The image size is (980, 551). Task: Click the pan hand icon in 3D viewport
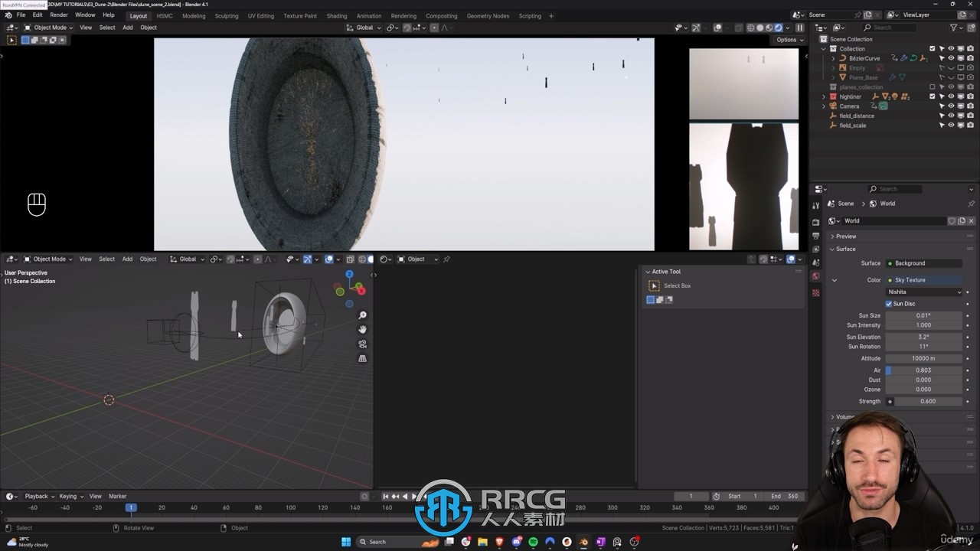click(x=362, y=330)
